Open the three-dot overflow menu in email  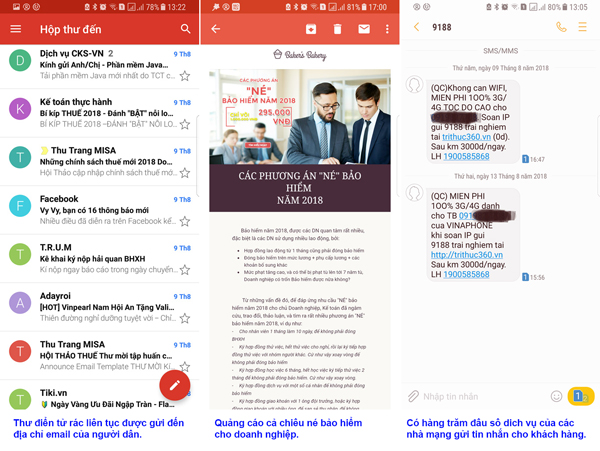click(x=388, y=29)
